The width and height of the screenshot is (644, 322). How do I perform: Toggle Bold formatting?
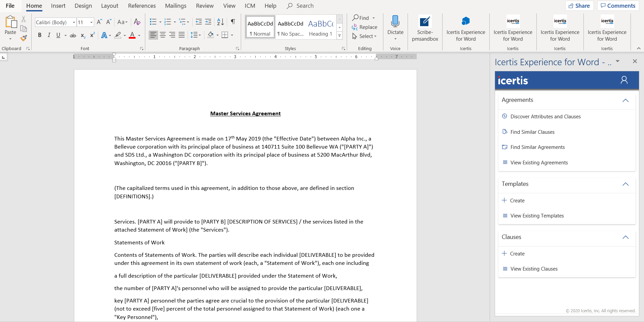pos(40,35)
